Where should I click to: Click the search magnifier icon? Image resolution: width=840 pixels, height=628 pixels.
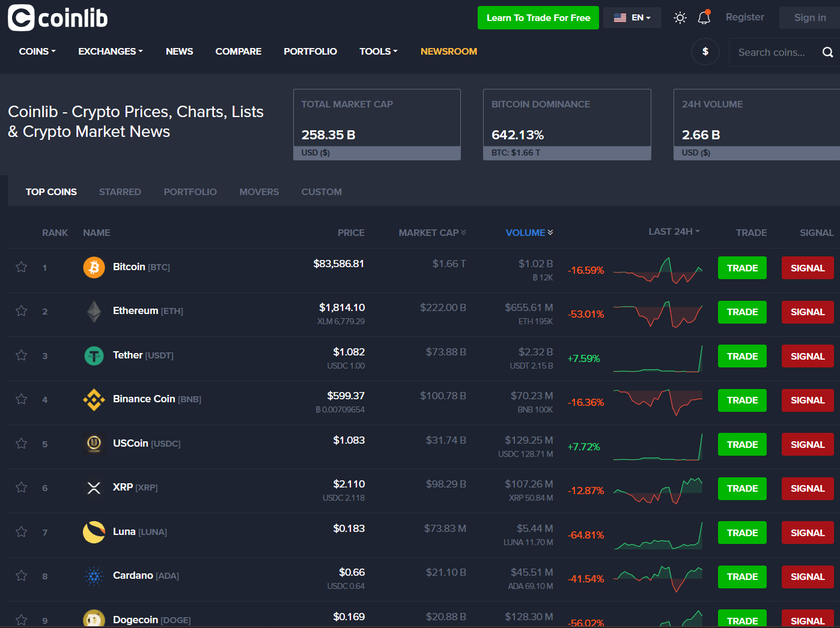[827, 52]
